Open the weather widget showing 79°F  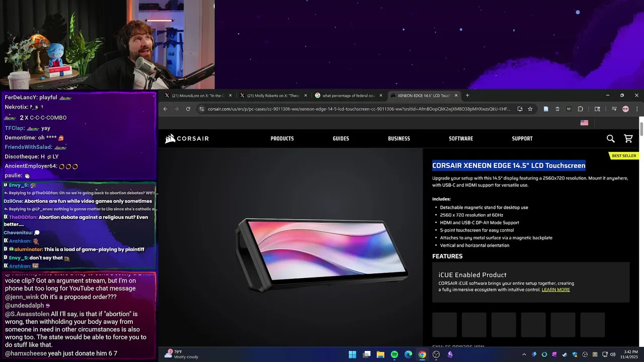click(x=182, y=354)
